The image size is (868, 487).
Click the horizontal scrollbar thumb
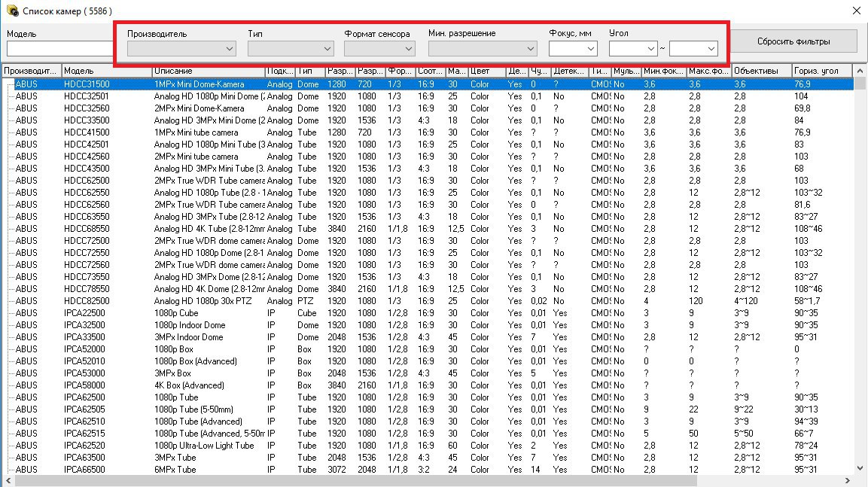pos(355,480)
